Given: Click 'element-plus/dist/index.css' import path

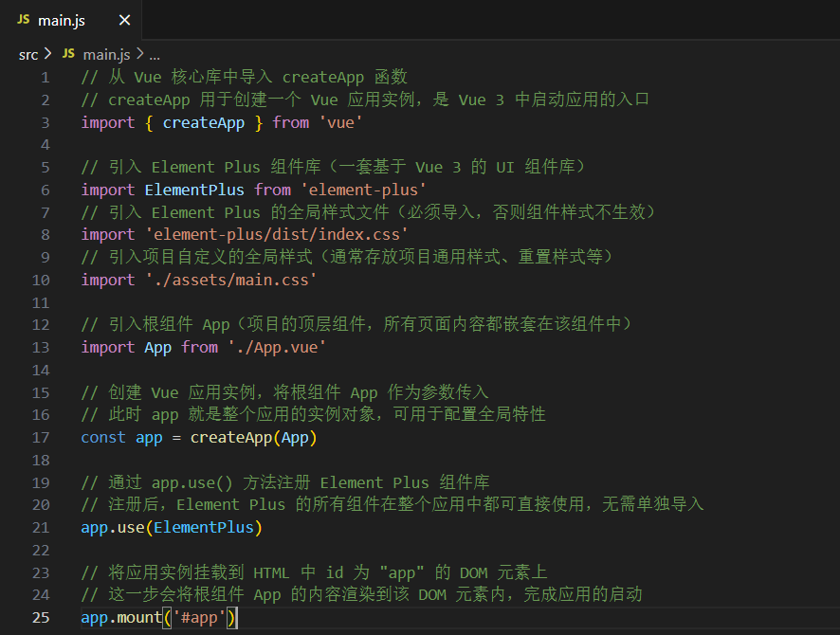Looking at the screenshot, I should coord(277,234).
